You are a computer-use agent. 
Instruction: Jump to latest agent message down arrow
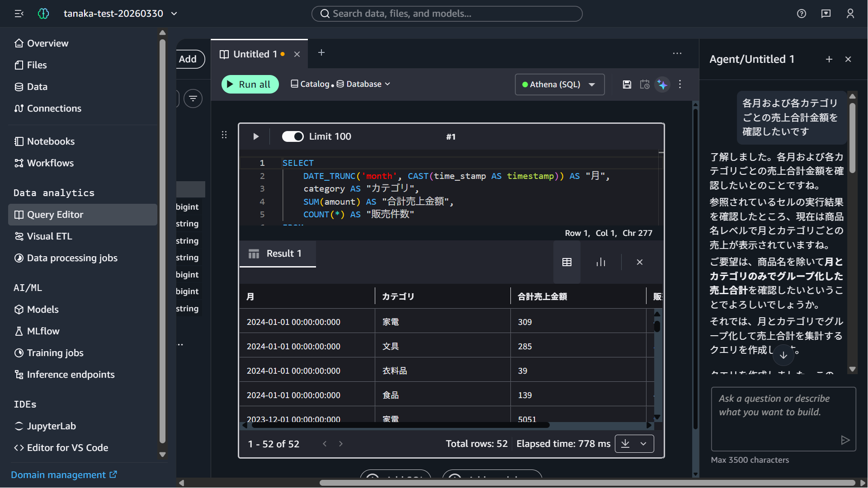783,355
